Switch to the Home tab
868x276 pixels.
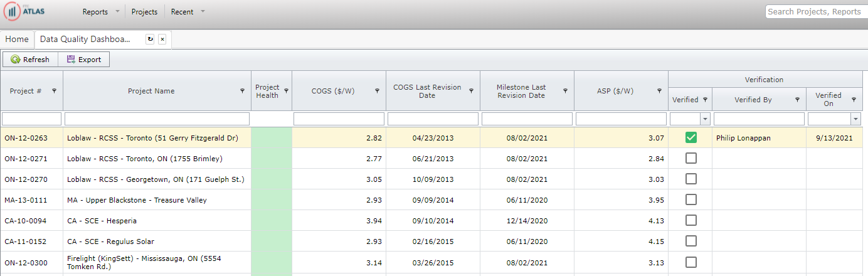17,39
